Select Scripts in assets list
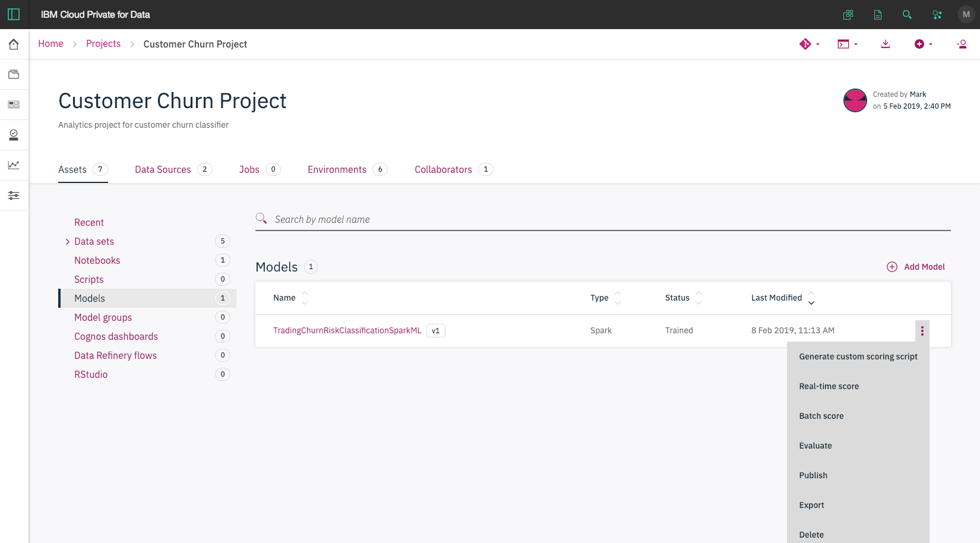 (88, 279)
